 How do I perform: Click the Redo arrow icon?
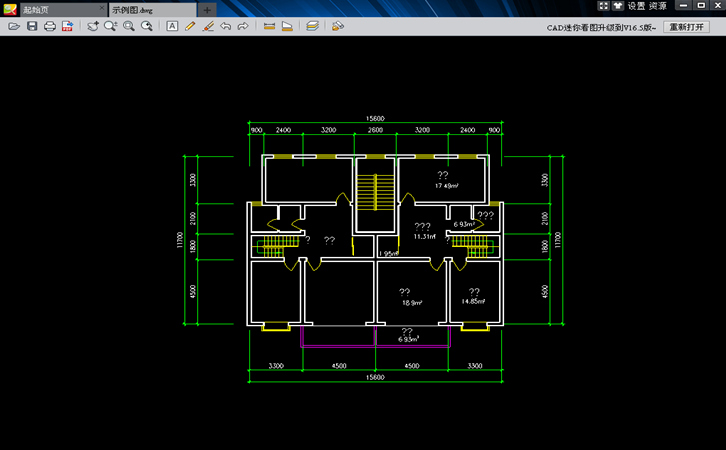[243, 26]
